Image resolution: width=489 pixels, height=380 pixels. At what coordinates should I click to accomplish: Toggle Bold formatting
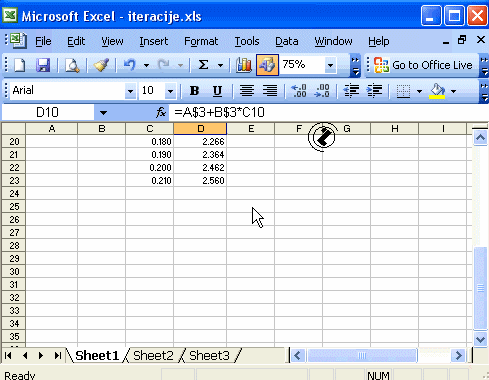click(x=194, y=91)
